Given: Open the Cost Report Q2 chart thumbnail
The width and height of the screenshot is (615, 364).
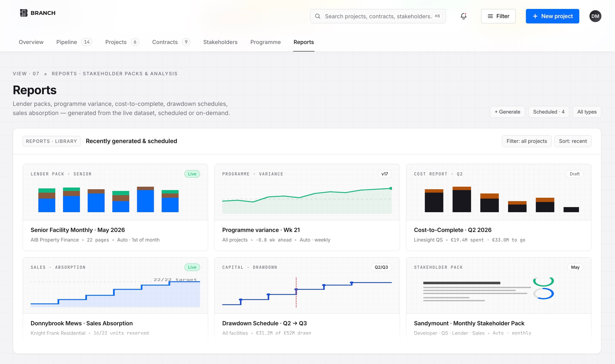Looking at the screenshot, I should (x=499, y=192).
